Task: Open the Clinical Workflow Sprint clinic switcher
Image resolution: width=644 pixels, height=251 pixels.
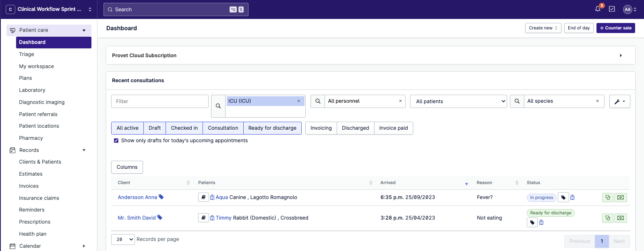Action: pos(48,9)
